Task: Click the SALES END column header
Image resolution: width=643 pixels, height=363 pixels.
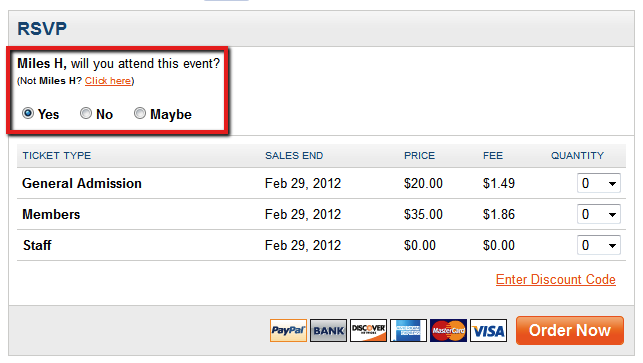Action: coord(294,156)
